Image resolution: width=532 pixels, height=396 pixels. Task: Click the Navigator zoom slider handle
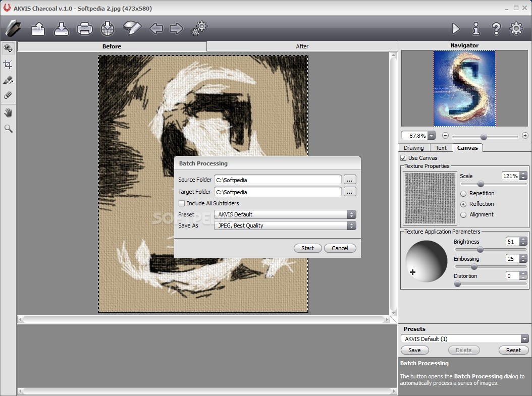click(x=484, y=137)
